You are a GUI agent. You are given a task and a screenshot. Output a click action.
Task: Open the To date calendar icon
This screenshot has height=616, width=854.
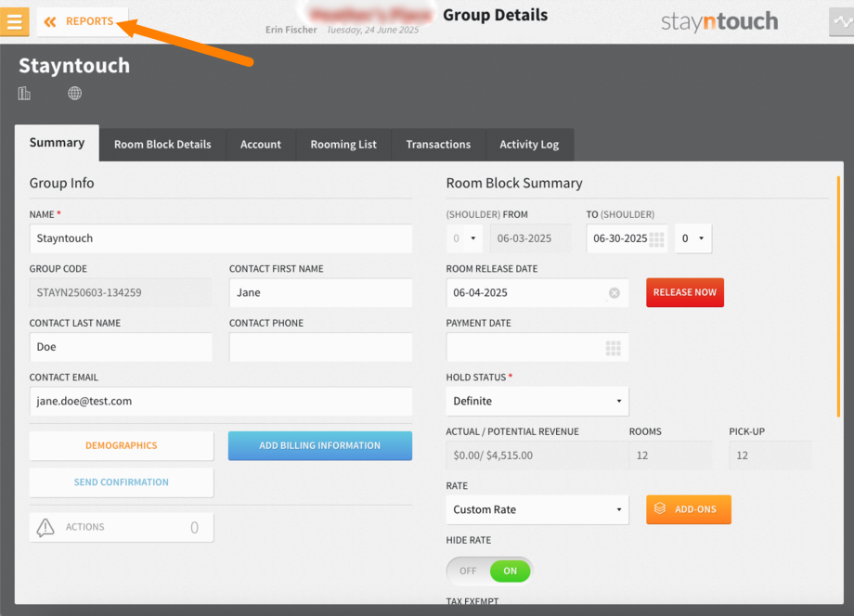coord(657,239)
